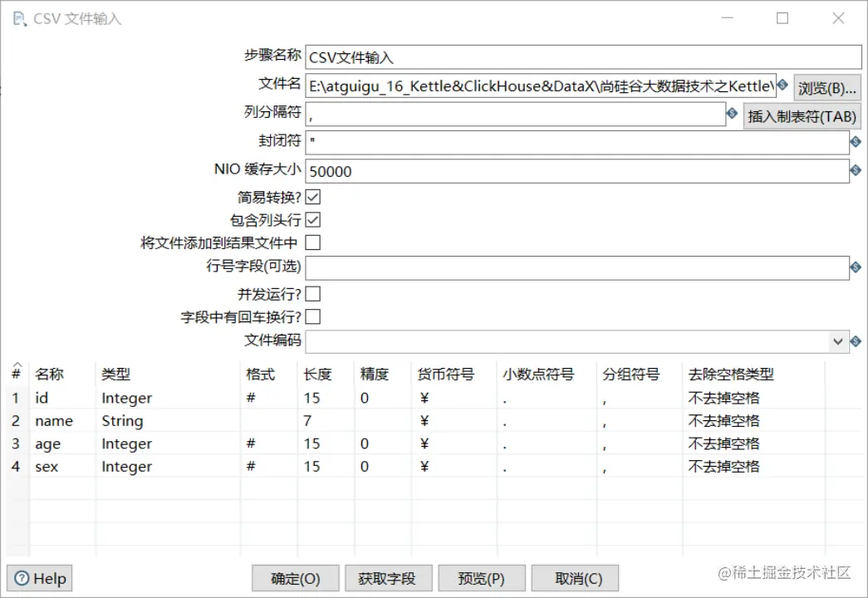This screenshot has width=868, height=598.
Task: Click Integer type cell in the sex row
Action: 169,466
